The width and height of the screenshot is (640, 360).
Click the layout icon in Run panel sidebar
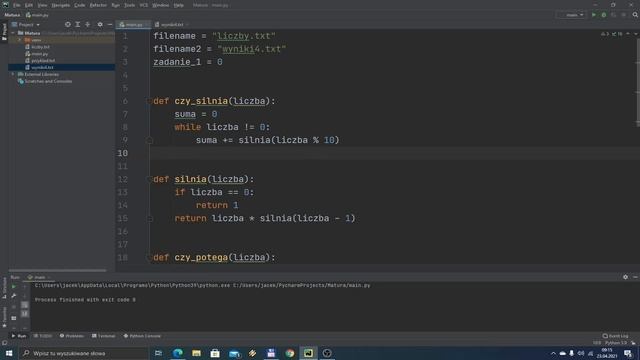point(14,318)
